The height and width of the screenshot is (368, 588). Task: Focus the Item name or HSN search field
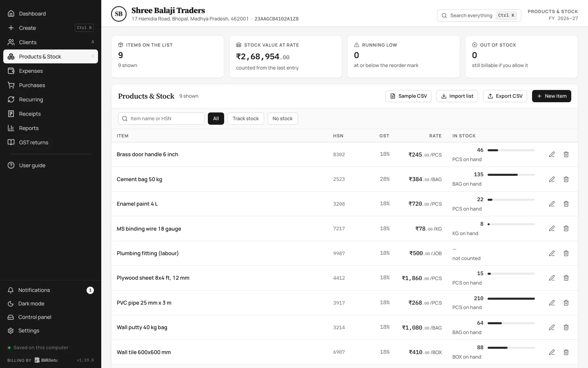(x=161, y=119)
